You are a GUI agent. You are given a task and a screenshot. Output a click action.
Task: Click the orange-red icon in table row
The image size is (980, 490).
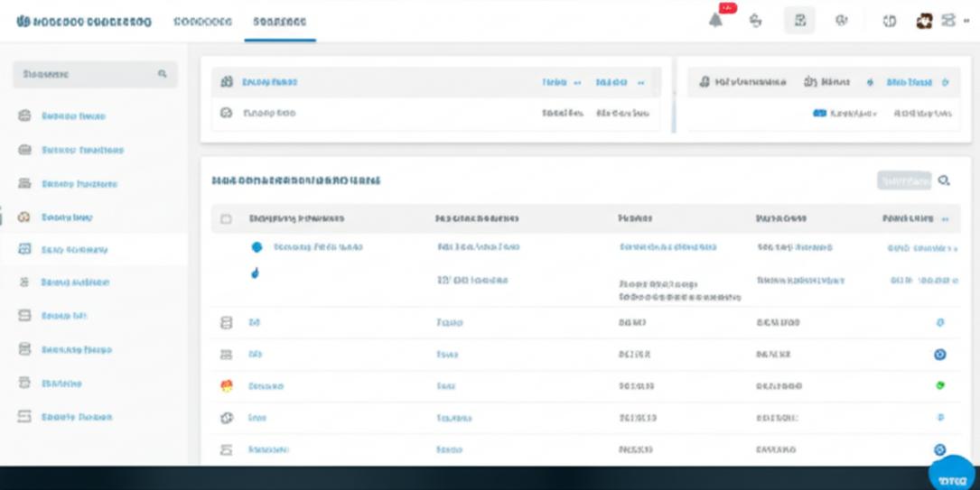click(228, 385)
